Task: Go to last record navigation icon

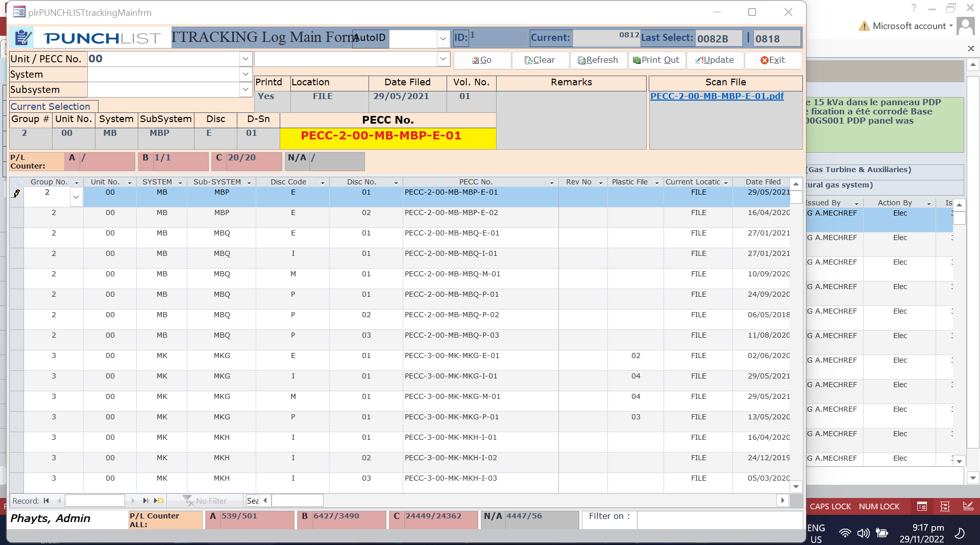Action: tap(145, 501)
